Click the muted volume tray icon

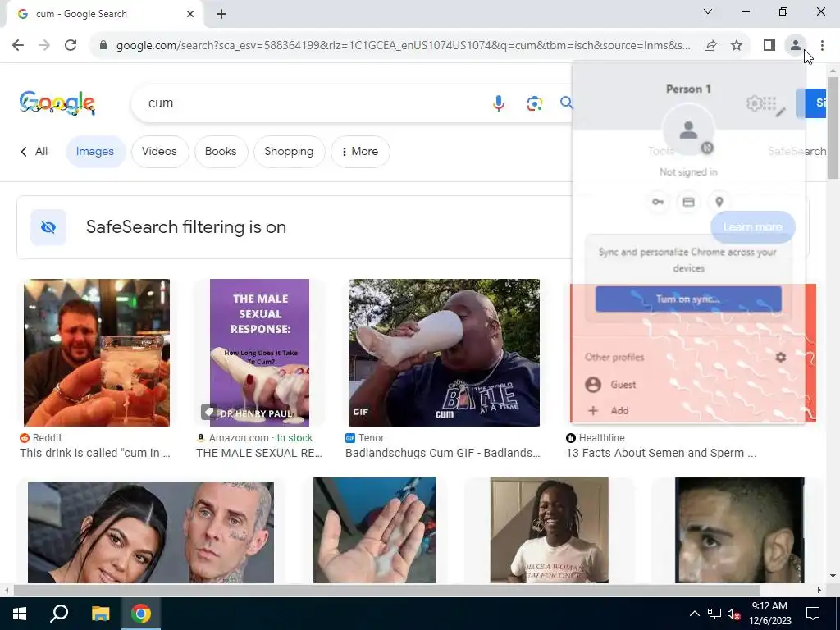733,614
